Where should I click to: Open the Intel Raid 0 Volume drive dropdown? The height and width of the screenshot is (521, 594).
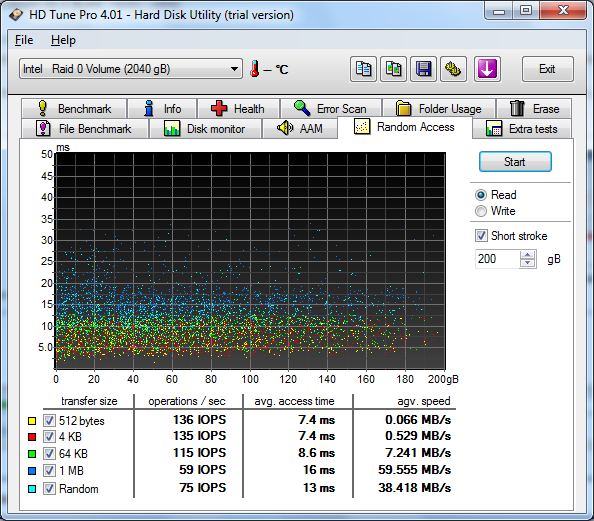point(131,69)
